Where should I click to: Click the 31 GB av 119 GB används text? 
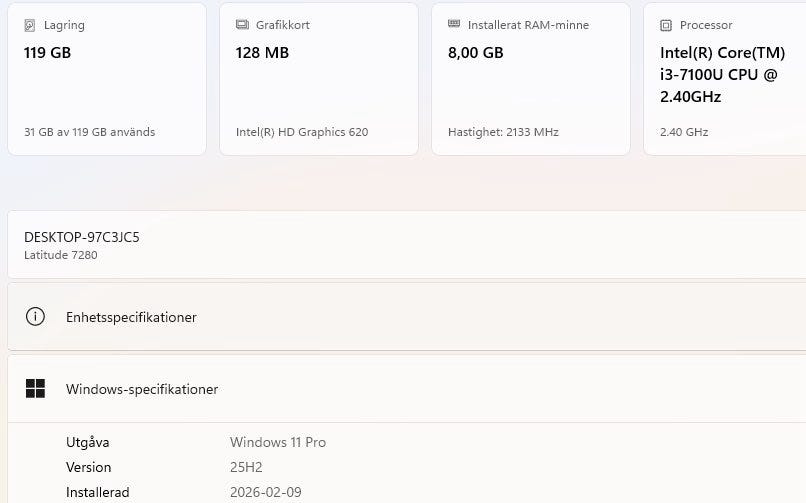tap(89, 132)
